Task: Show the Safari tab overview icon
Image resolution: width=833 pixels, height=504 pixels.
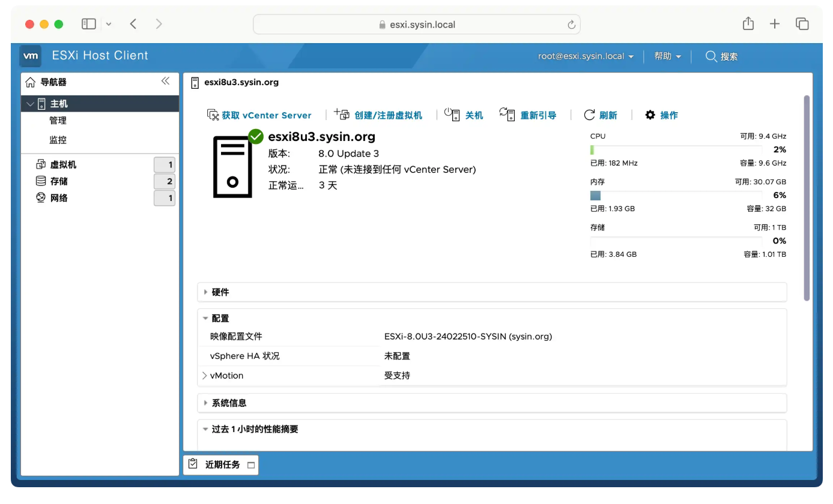Action: click(802, 24)
